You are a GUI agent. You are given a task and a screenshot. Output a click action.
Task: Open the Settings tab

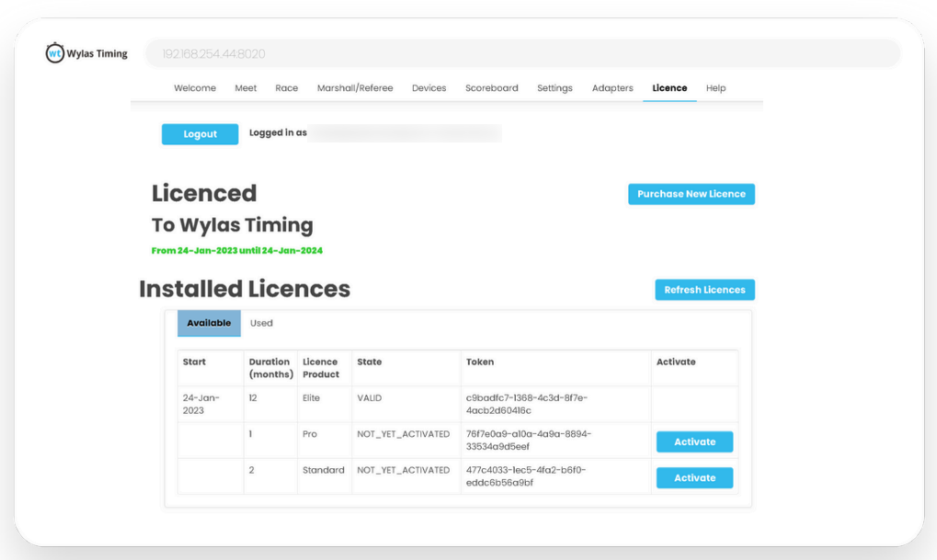click(554, 87)
